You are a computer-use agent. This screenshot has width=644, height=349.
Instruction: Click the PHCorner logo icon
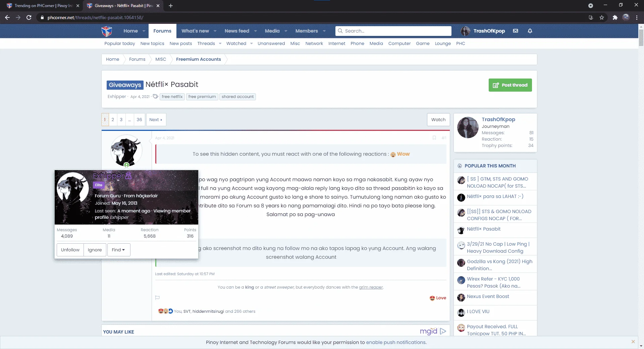[107, 31]
